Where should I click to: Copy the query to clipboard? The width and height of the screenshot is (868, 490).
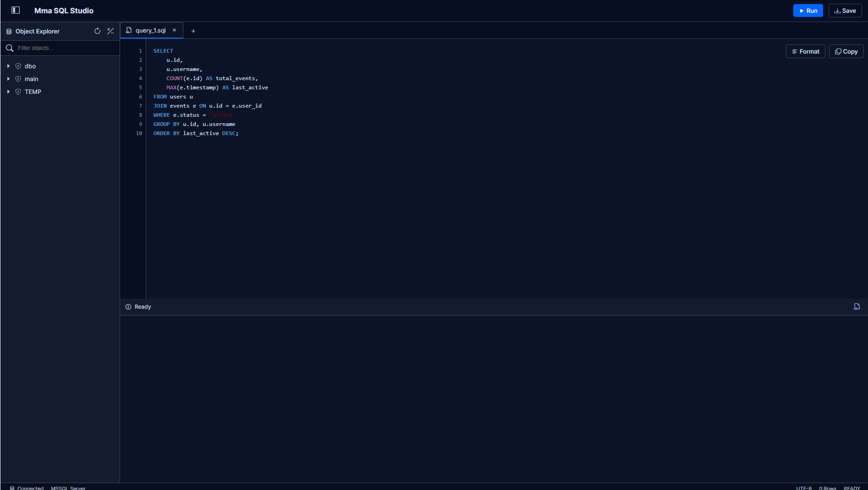tap(846, 51)
